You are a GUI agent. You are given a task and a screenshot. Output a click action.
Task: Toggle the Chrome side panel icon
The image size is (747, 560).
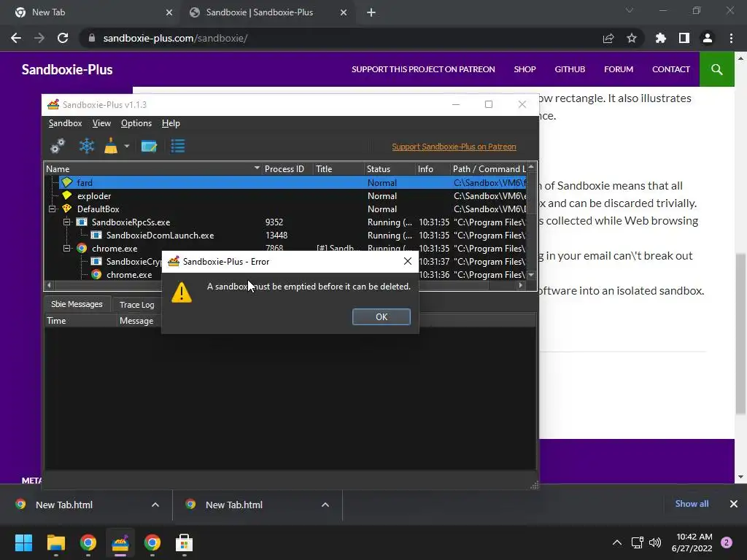click(x=684, y=38)
